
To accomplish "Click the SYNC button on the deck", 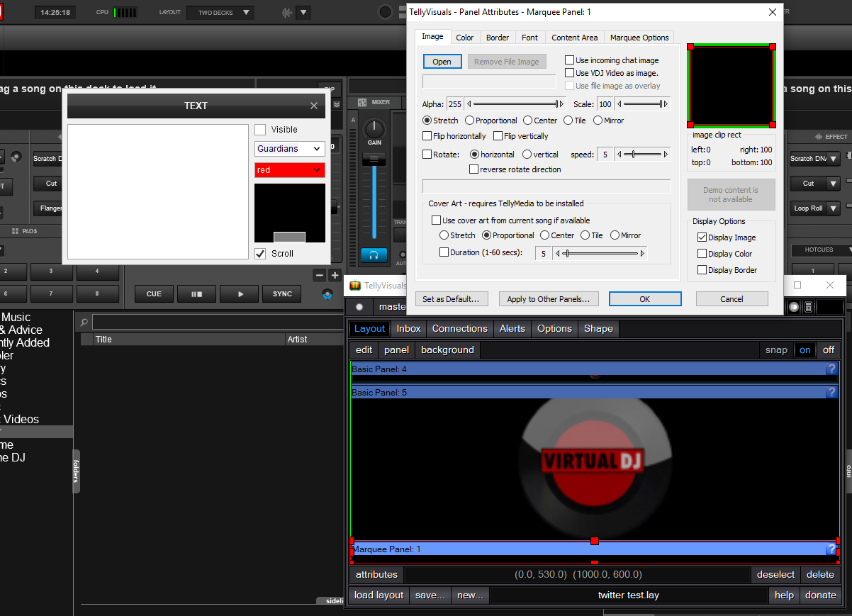I will [282, 294].
